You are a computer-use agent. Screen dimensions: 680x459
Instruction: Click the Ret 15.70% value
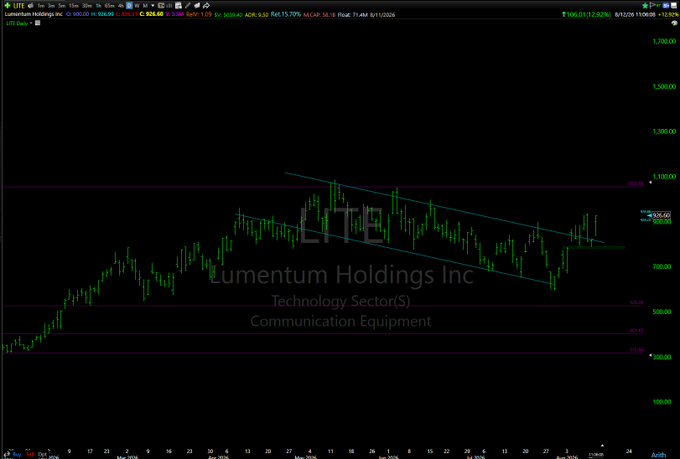click(x=286, y=14)
